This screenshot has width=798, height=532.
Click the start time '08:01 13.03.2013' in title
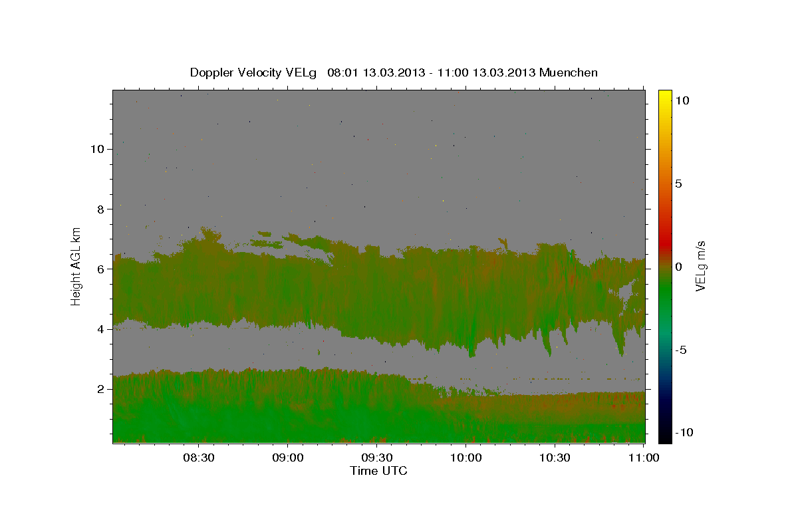tap(376, 72)
